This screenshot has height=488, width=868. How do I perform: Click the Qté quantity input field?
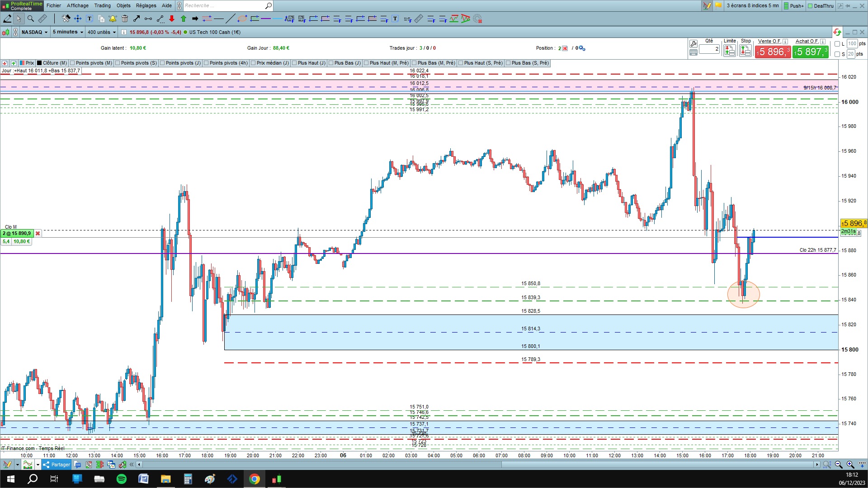pos(709,49)
